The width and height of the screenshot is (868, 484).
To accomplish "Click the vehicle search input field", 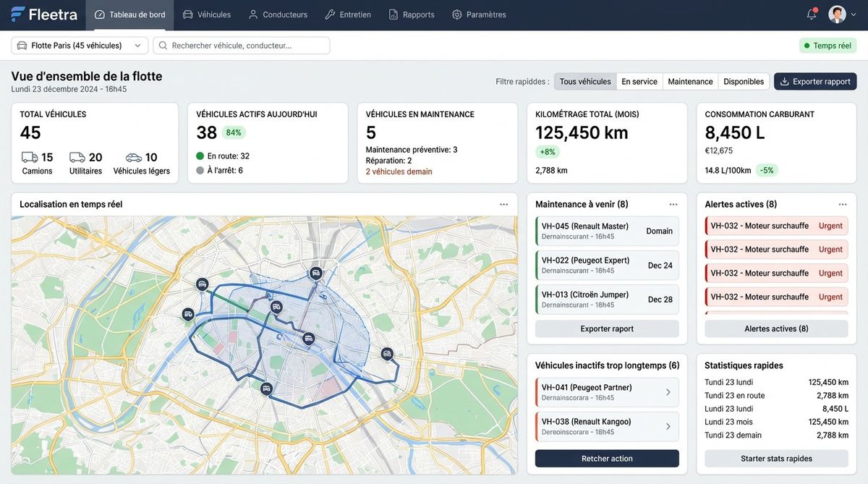I will 242,46.
